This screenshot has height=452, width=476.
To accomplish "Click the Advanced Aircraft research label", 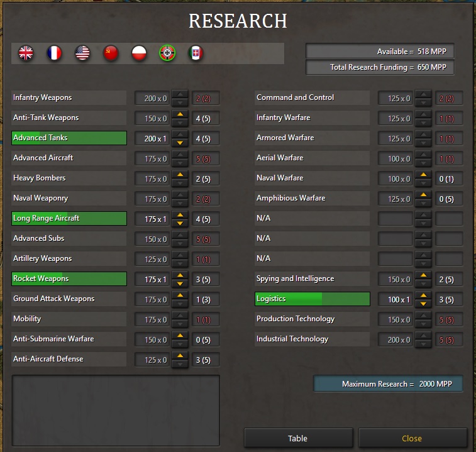I will click(x=43, y=158).
